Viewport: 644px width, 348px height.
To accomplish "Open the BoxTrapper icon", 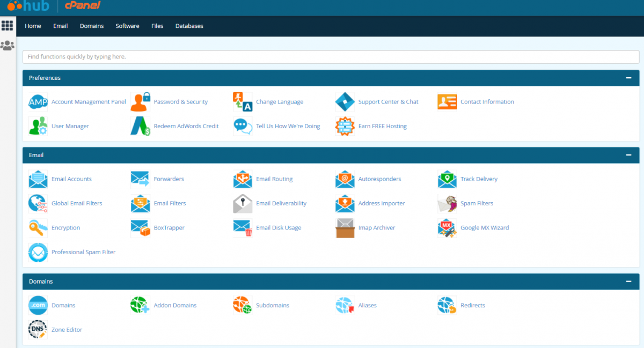I will [141, 228].
